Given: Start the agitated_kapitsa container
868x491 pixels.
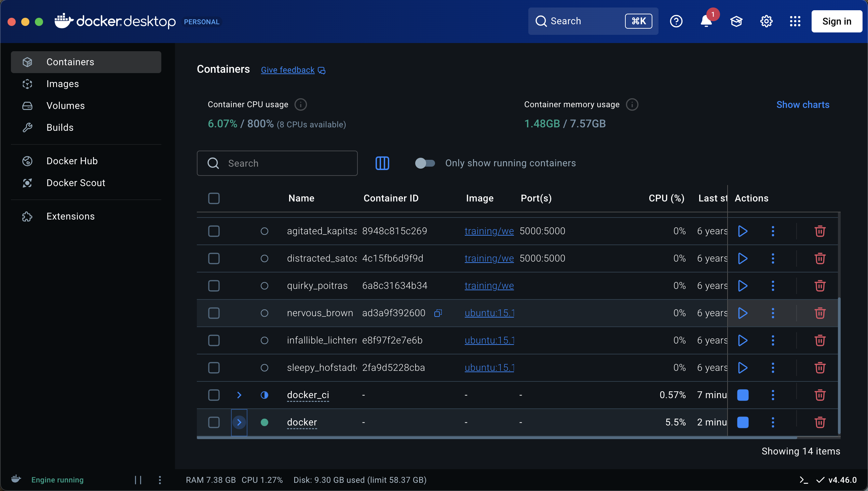Looking at the screenshot, I should pos(743,231).
